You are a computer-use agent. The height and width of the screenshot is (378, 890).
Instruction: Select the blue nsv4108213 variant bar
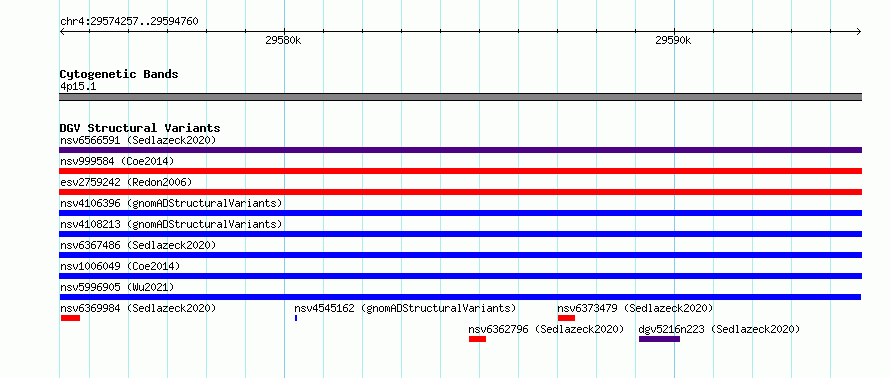(460, 234)
